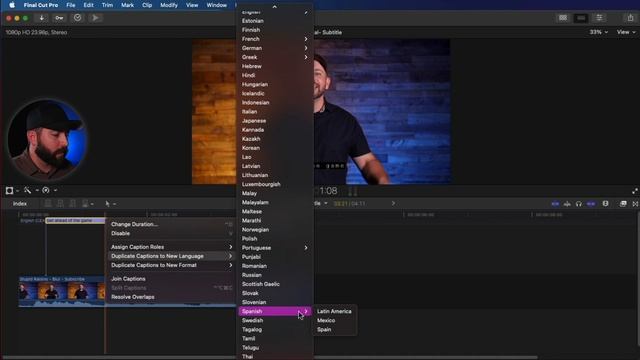Screen dimensions: 640x360
Task: Open the Apple menu
Action: [12, 5]
